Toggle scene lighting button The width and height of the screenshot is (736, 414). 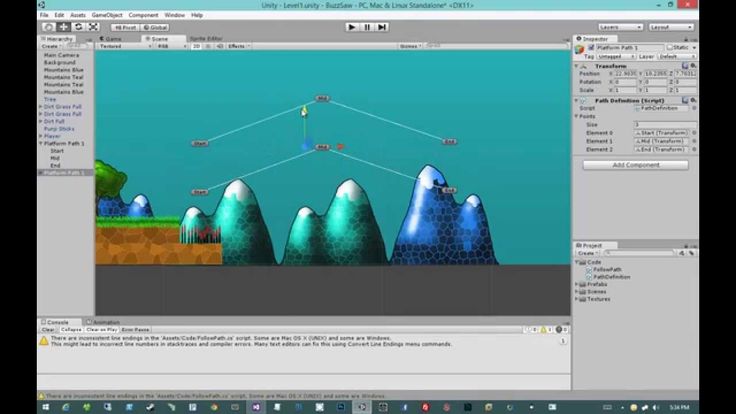click(x=208, y=46)
